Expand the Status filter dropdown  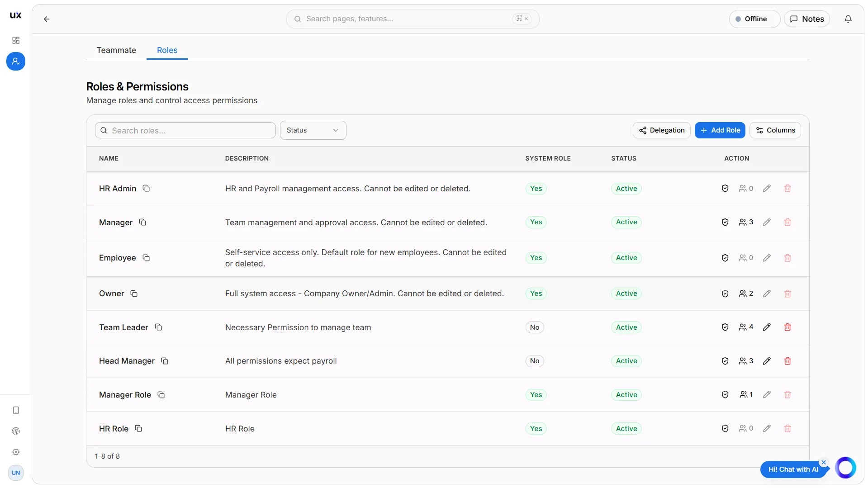[313, 130]
